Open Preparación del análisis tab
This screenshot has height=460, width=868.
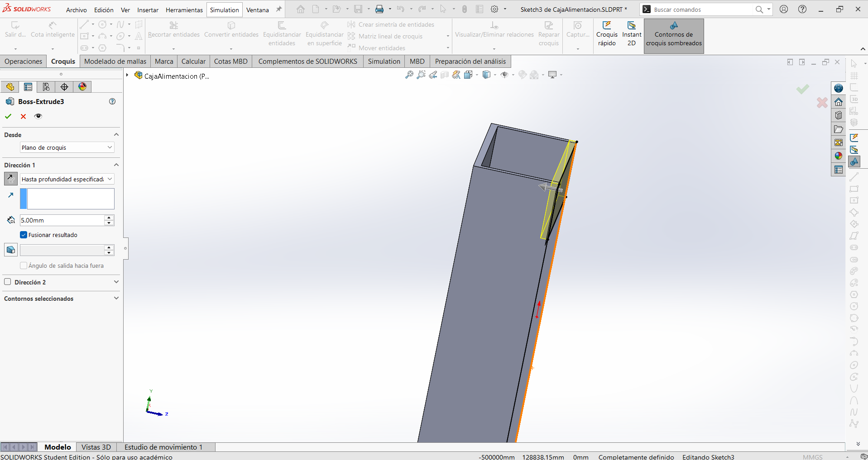coord(470,62)
